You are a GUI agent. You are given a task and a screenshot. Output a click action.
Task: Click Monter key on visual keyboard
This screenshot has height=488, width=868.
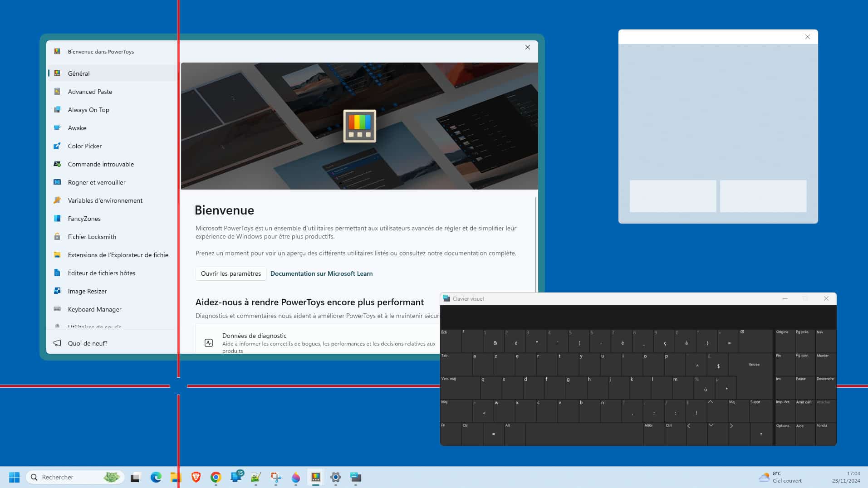point(825,364)
